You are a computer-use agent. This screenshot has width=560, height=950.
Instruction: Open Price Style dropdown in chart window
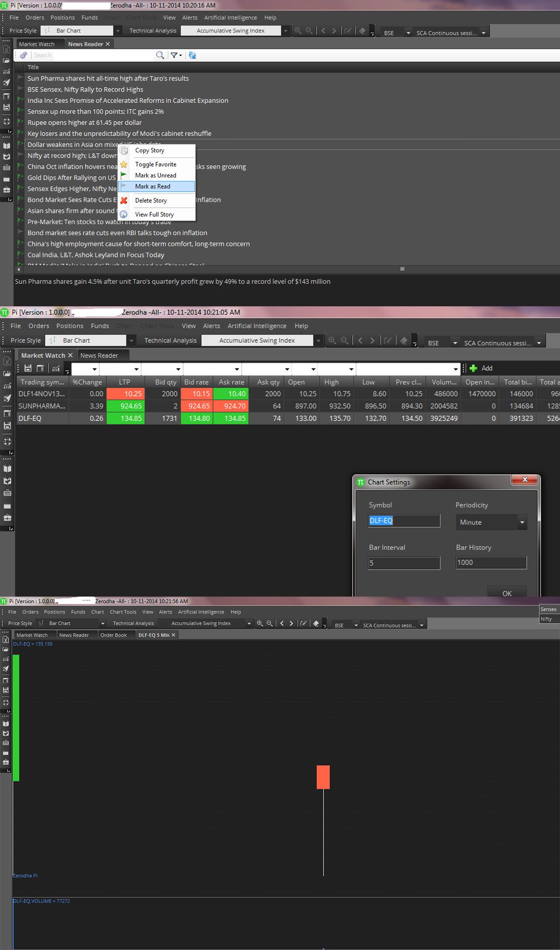point(103,623)
